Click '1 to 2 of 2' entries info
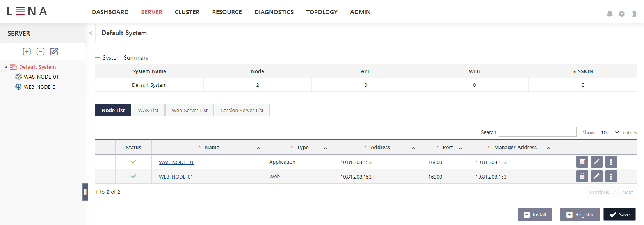644x225 pixels. coord(108,192)
